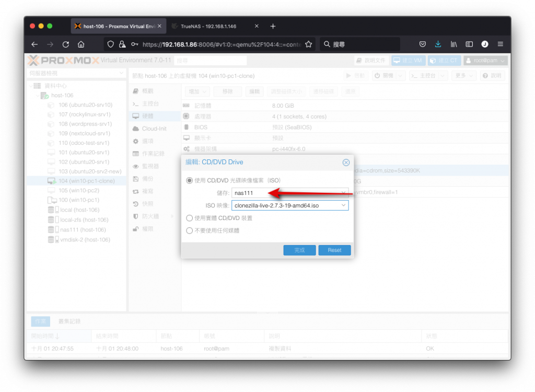The width and height of the screenshot is (535, 392).
Task: Click the 建立 VM button
Action: 408,61
